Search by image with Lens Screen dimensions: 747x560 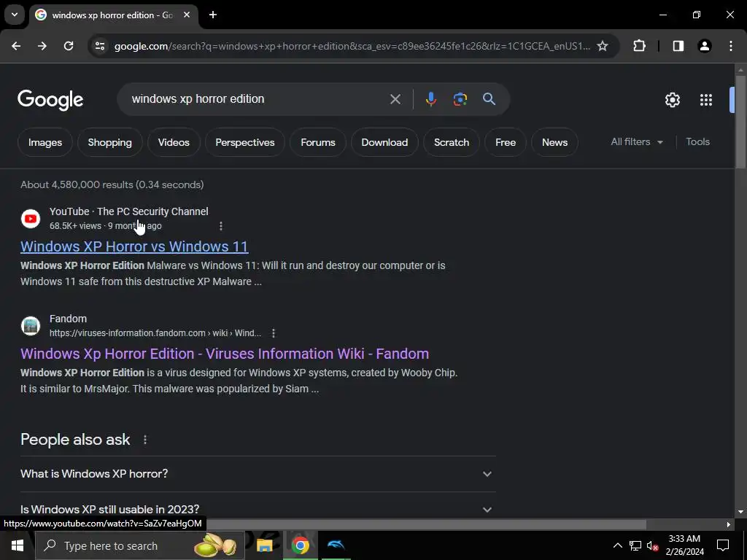[x=460, y=99]
